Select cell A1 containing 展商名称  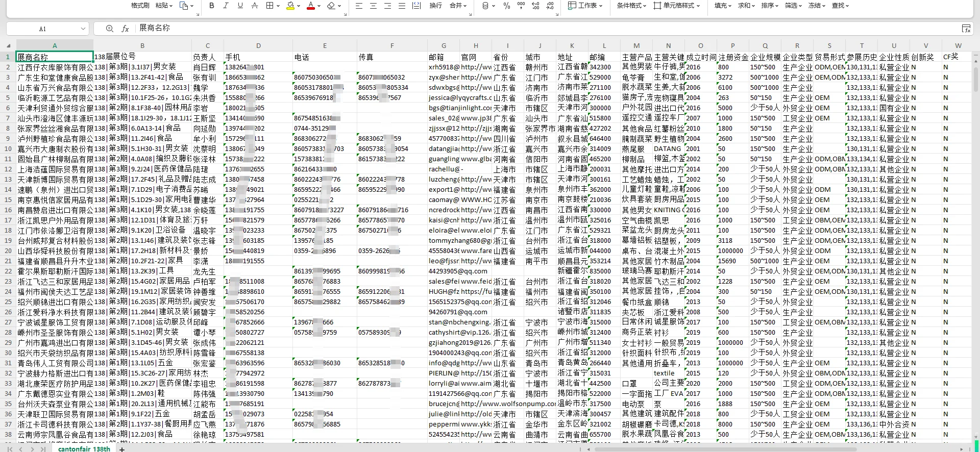pos(55,57)
